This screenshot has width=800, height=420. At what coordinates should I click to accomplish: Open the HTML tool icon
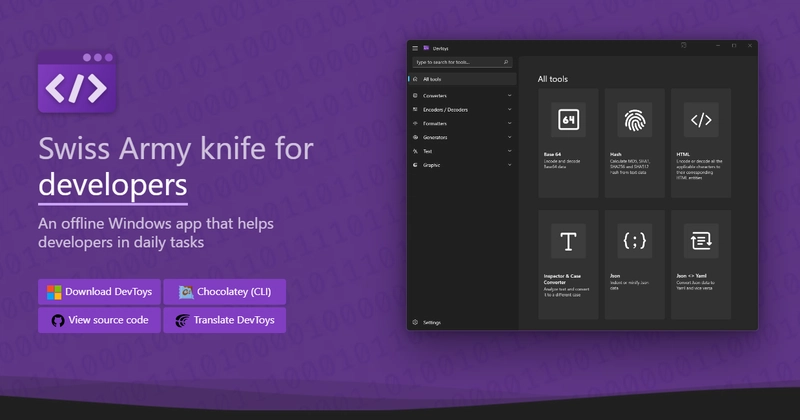tap(701, 119)
